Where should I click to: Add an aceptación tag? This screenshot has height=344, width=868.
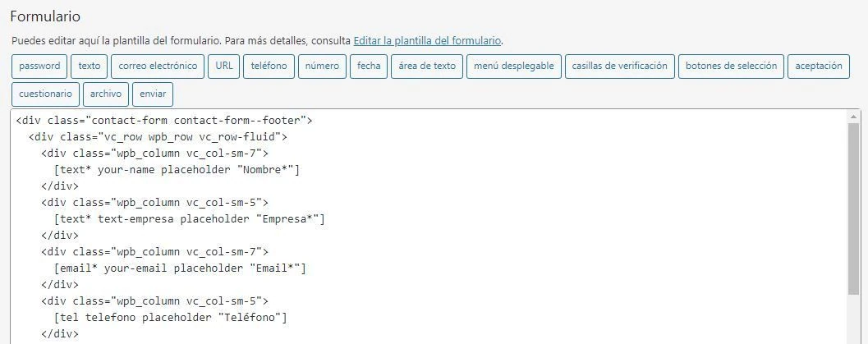tap(819, 67)
